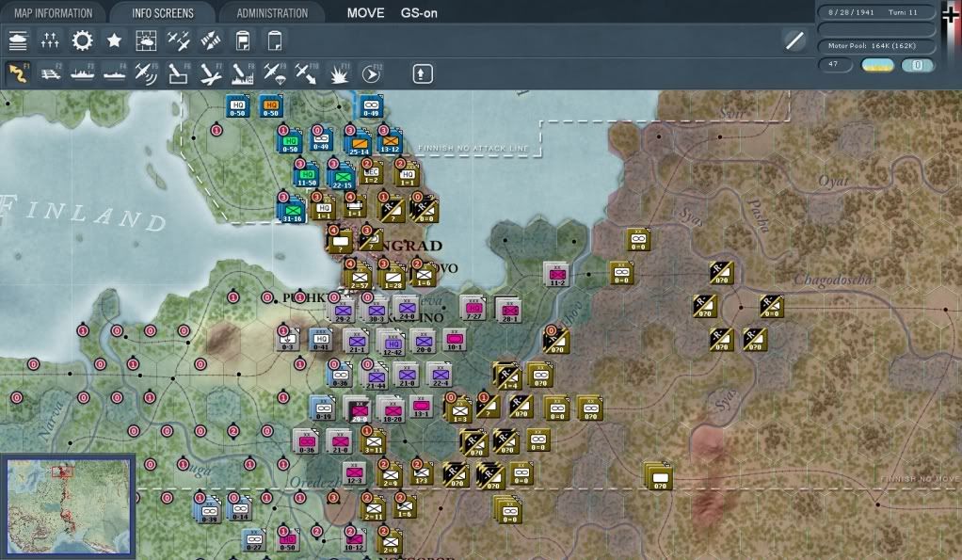Click the minimap overview thumbnail
The height and width of the screenshot is (560, 962).
click(68, 506)
